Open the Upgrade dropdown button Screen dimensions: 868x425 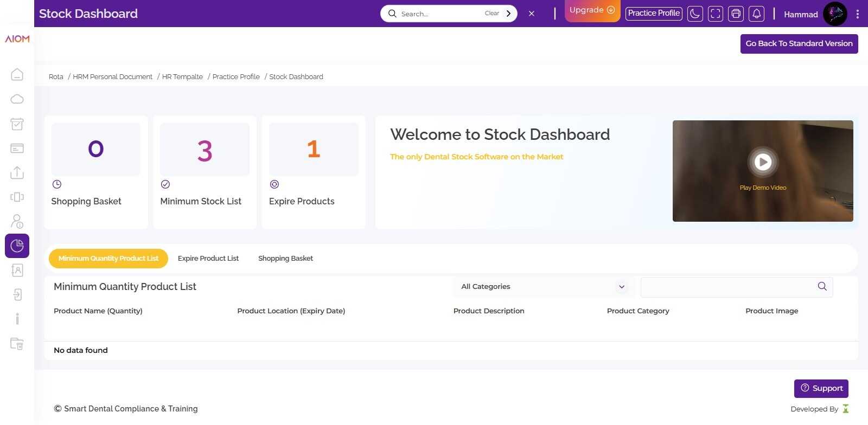pos(592,10)
